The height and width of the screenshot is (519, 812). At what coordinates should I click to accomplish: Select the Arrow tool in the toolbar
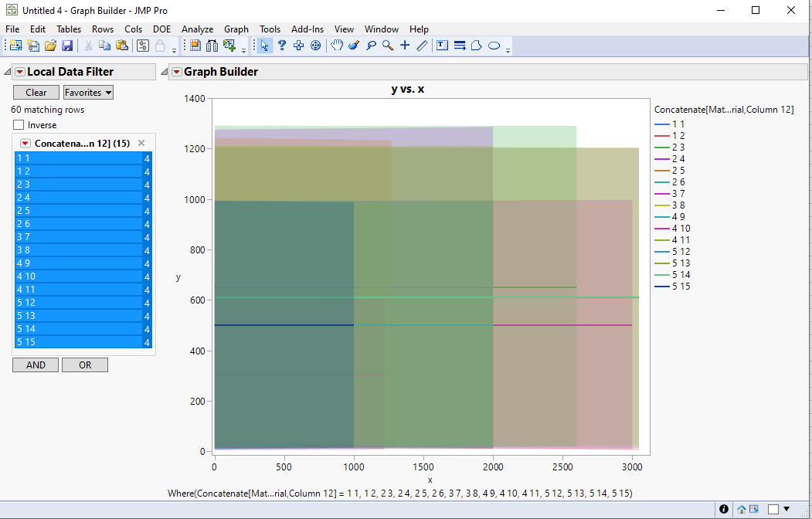(x=265, y=46)
